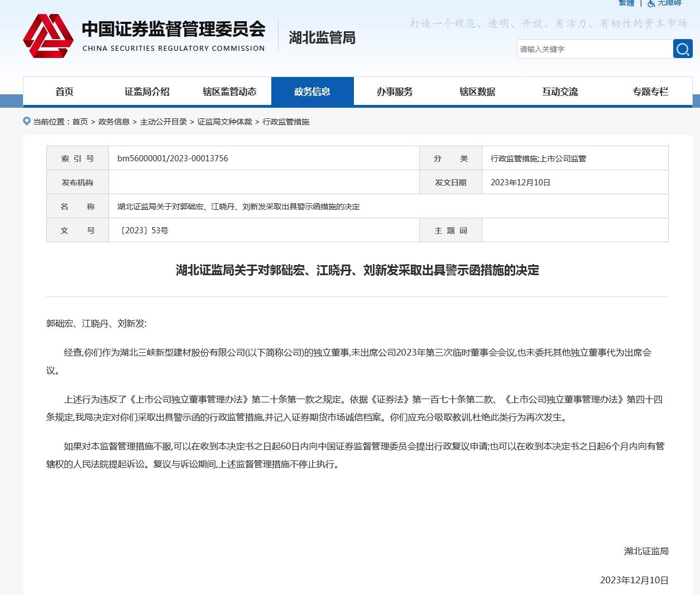700x595 pixels.
Task: Click the location pin icon beside 当前位置
Action: point(27,121)
